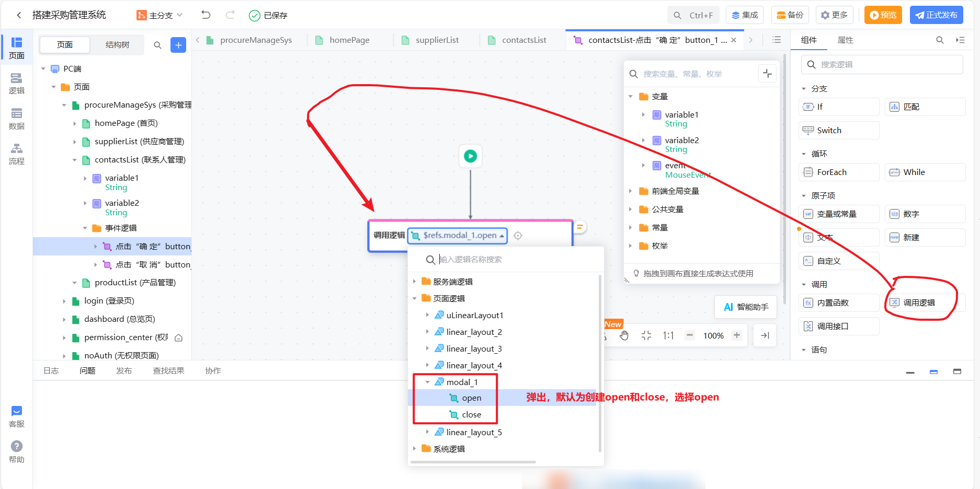The height and width of the screenshot is (489, 980).
Task: Open the 更多 menu
Action: [x=835, y=15]
